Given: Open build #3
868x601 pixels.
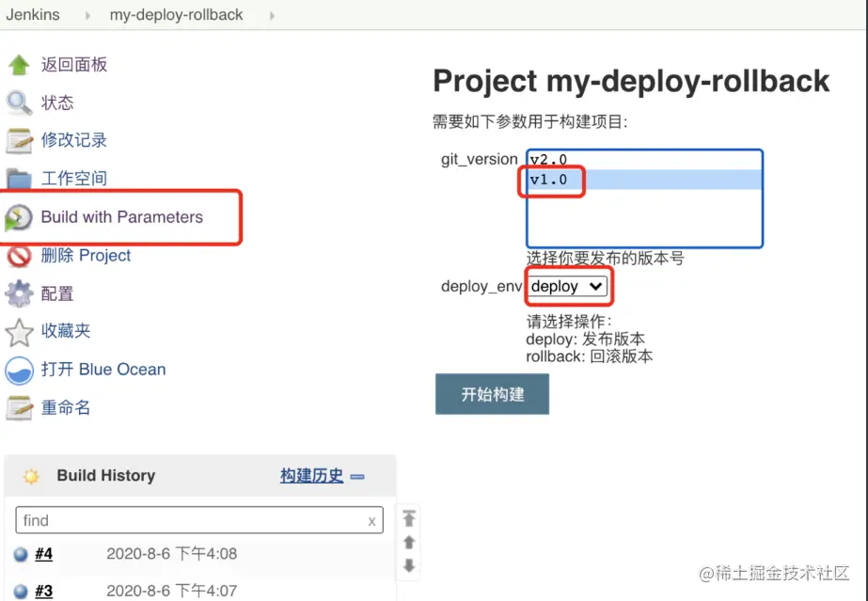Looking at the screenshot, I should click(x=44, y=591).
